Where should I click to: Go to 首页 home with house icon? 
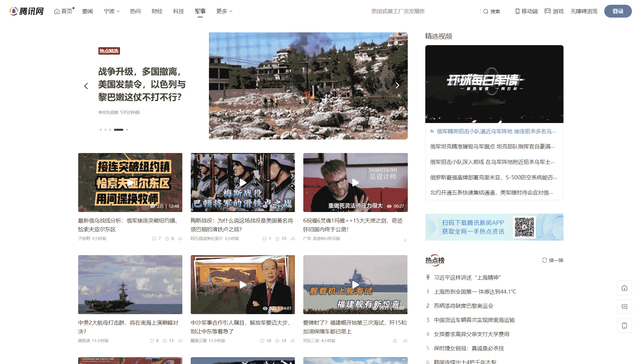click(63, 11)
